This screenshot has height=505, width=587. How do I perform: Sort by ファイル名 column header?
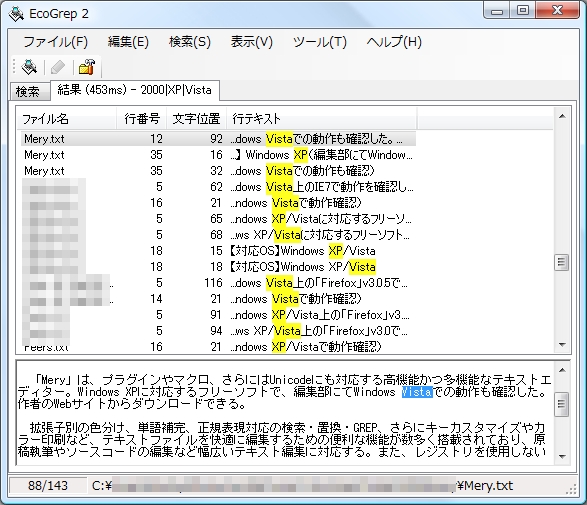click(x=67, y=119)
